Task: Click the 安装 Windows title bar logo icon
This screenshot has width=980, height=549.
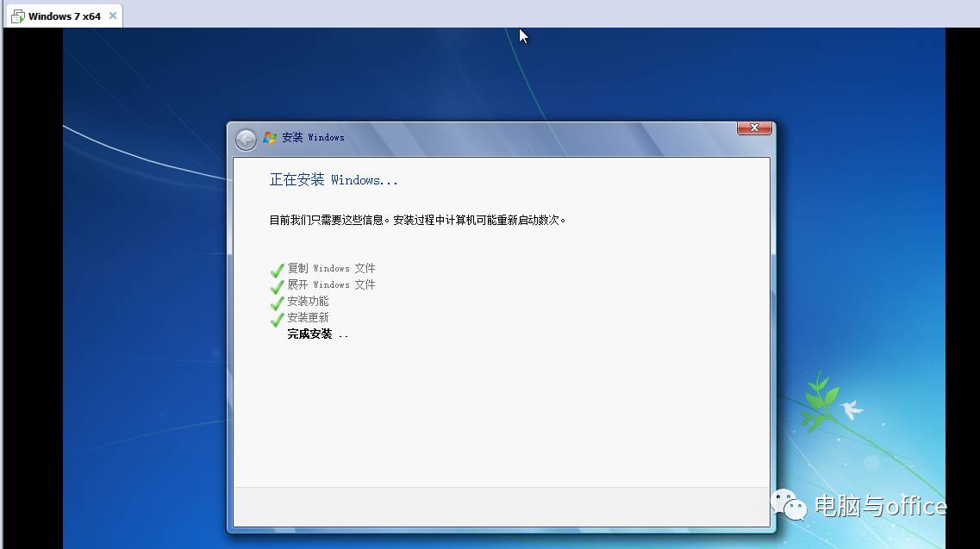Action: pyautogui.click(x=270, y=138)
